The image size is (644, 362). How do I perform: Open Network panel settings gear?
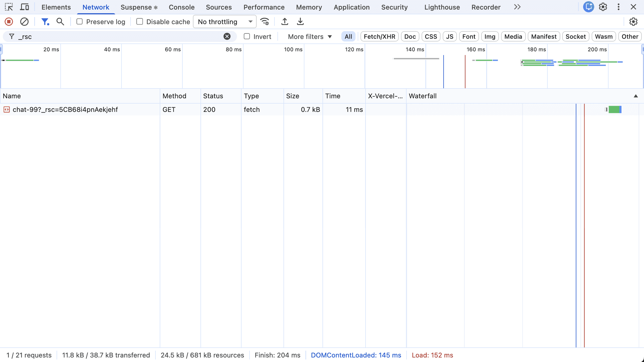pos(633,22)
